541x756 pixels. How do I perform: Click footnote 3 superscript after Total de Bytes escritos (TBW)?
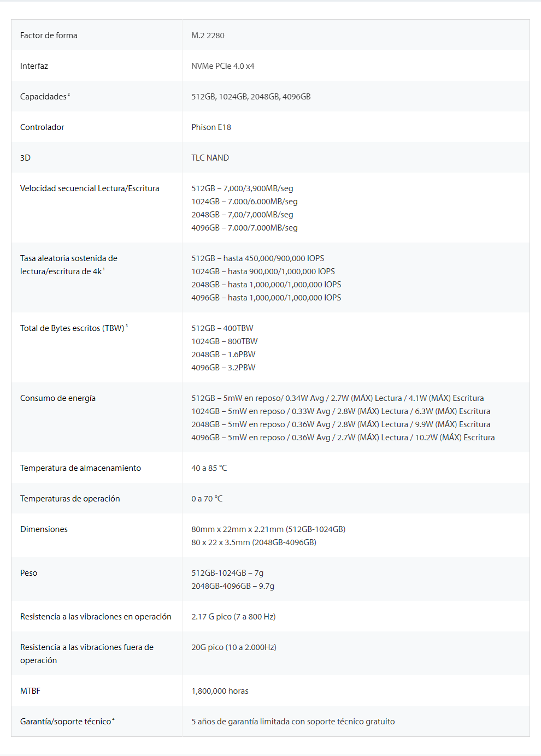pos(127,326)
